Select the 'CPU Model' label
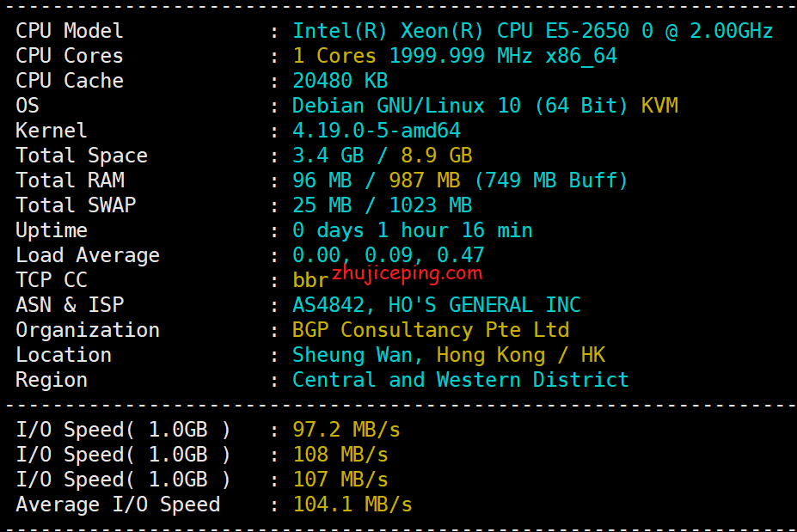The height and width of the screenshot is (532, 797). [x=70, y=31]
